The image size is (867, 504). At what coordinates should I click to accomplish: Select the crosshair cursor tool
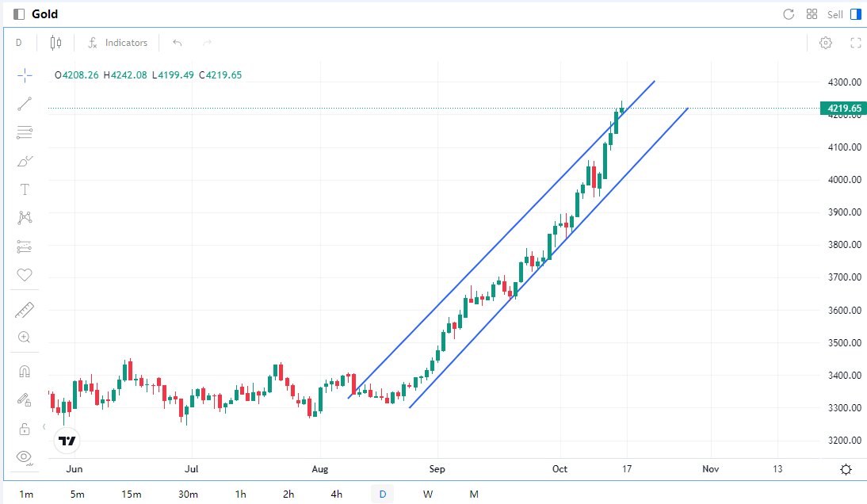click(25, 75)
